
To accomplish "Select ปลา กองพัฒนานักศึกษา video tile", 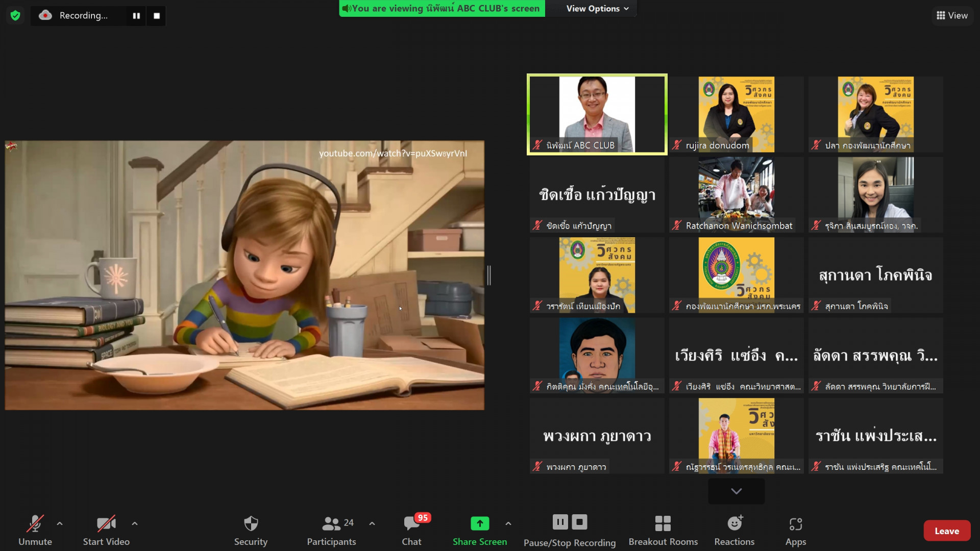I will (x=876, y=114).
